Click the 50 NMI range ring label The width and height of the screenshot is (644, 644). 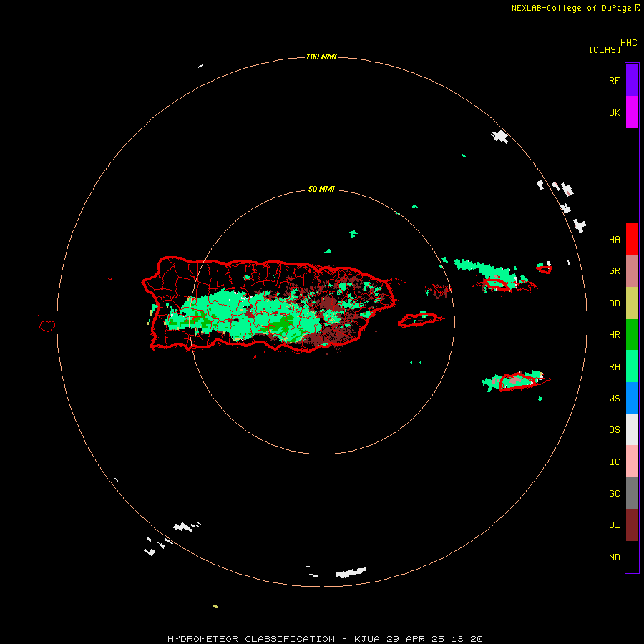321,189
